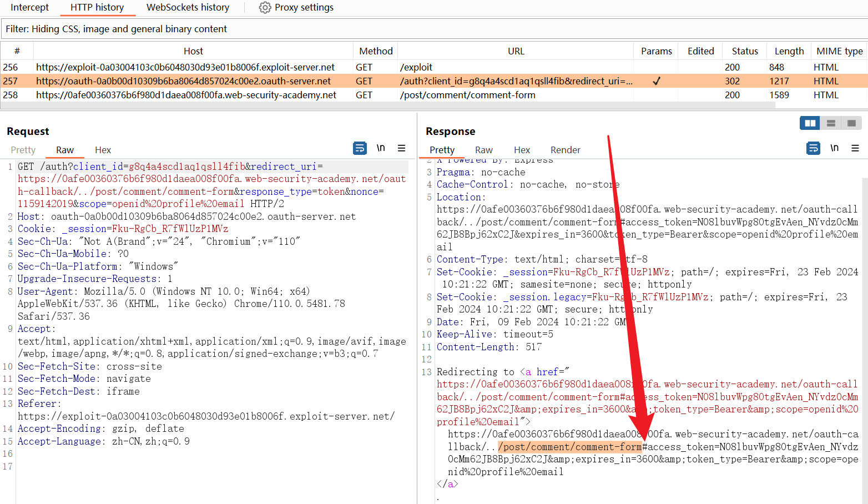Click the 302 status cell
The image size is (868, 504).
[732, 81]
